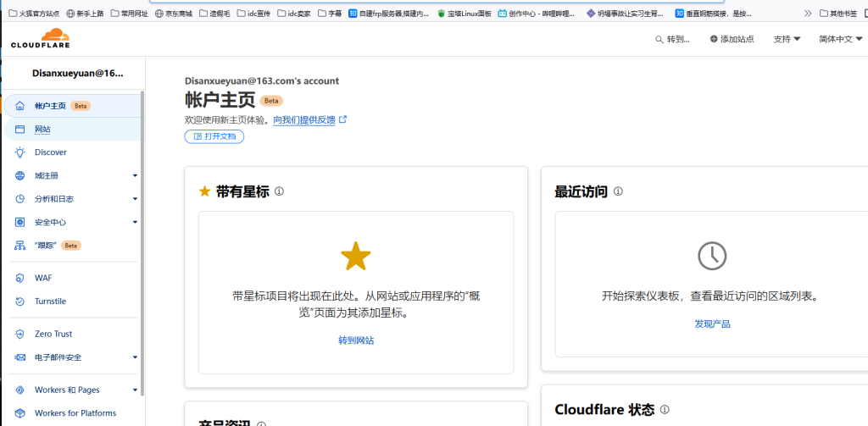This screenshot has height=426, width=868.
Task: Click the plus icon beside 添加站点
Action: coord(714,39)
